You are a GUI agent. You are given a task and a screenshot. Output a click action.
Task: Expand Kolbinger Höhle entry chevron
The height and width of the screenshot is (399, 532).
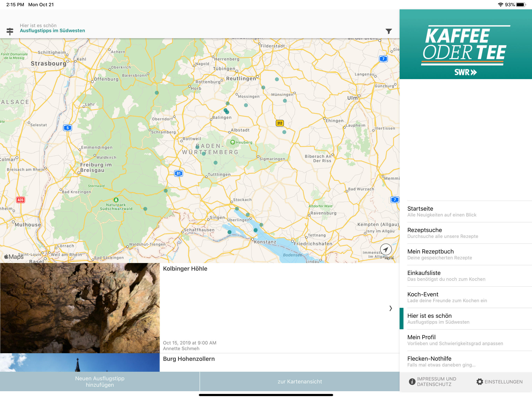pyautogui.click(x=390, y=308)
